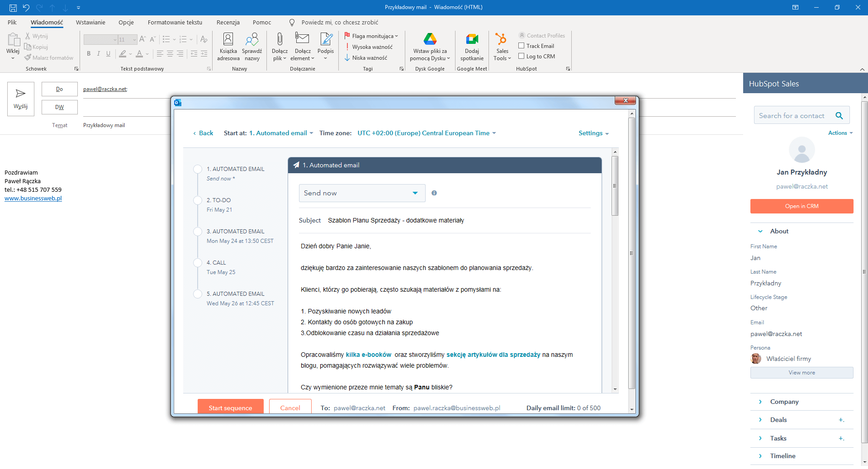Select step 1 Automated Email circle

[x=198, y=169]
